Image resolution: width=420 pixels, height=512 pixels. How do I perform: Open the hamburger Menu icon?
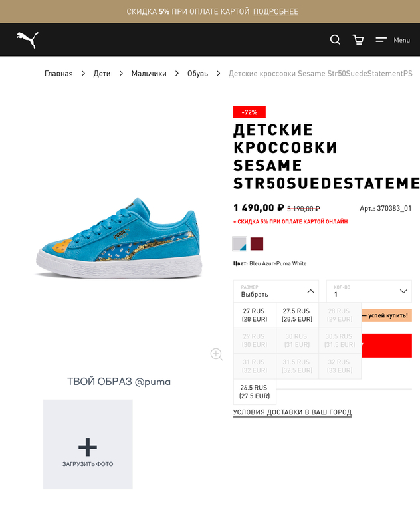pyautogui.click(x=381, y=40)
